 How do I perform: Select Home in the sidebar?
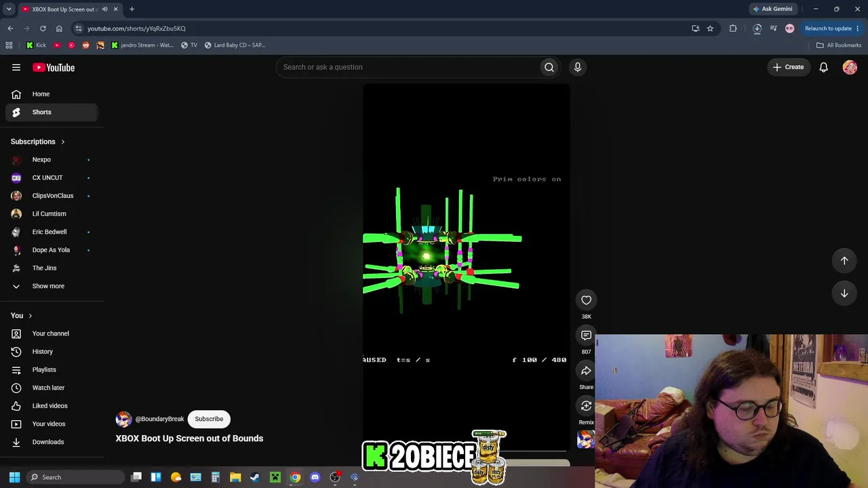coord(52,94)
